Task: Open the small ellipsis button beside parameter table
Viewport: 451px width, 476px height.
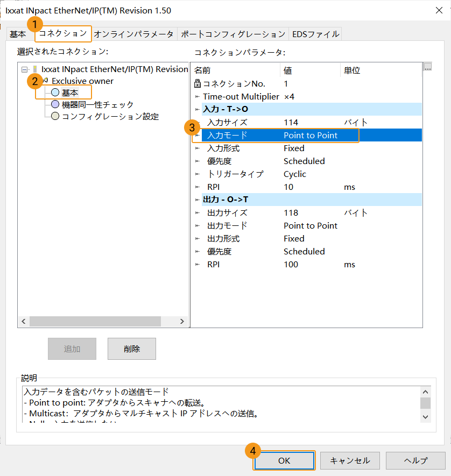Action: pos(428,67)
